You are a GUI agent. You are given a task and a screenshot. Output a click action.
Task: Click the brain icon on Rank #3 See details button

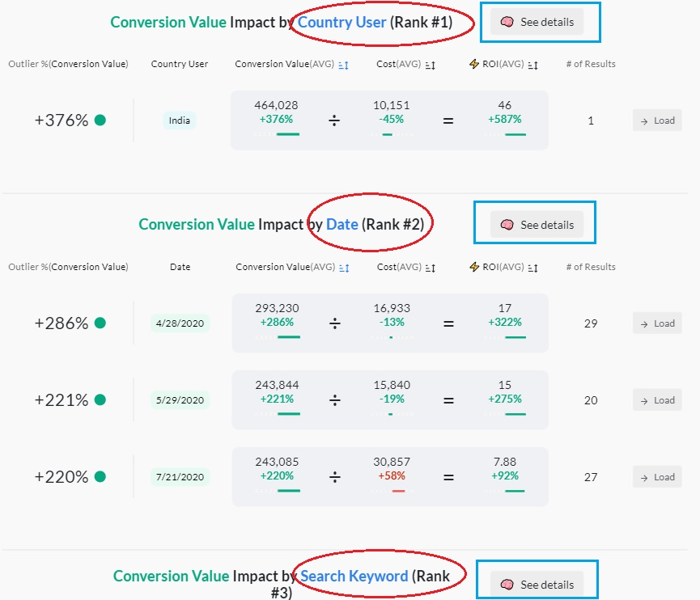coord(509,584)
